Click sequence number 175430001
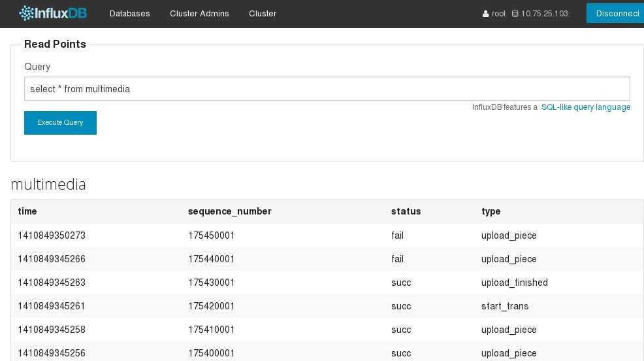The image size is (644, 361). click(212, 283)
